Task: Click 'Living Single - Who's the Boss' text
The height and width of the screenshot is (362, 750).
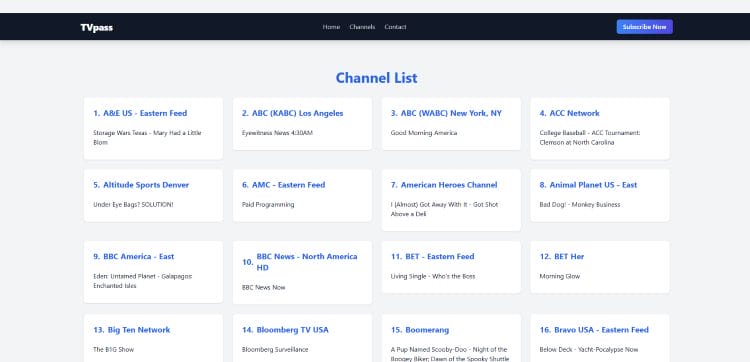Action: [x=433, y=276]
